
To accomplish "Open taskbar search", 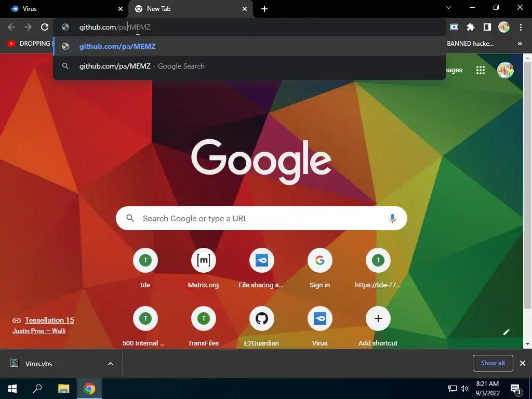I will (x=37, y=389).
